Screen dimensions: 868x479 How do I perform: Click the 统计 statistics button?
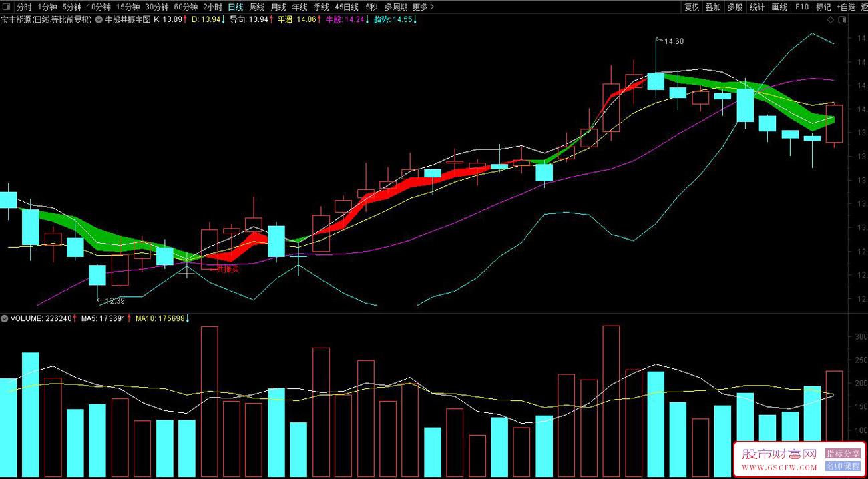pos(757,7)
